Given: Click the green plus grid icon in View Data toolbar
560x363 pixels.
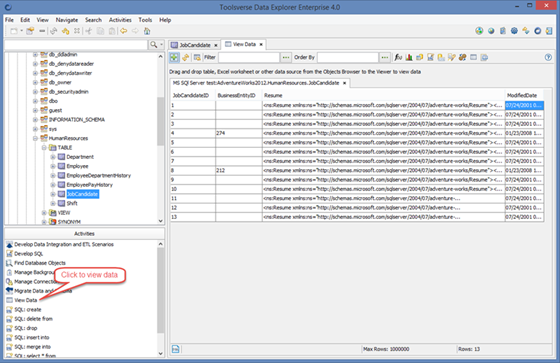Looking at the screenshot, I should 174,57.
